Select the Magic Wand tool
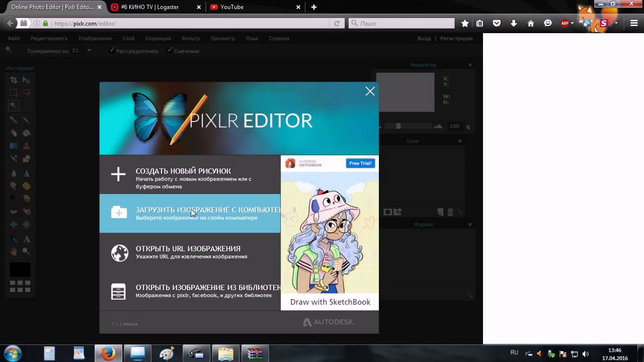The width and height of the screenshot is (644, 362). [14, 106]
